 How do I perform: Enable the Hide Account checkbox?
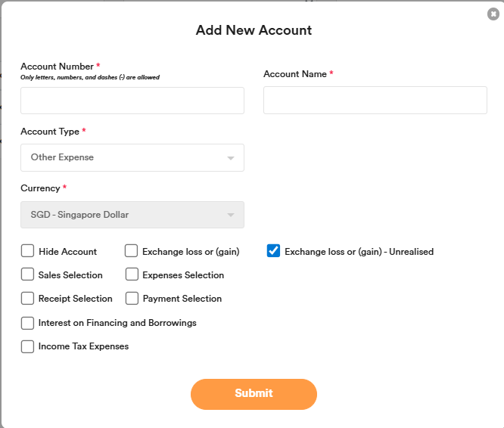[x=28, y=251]
